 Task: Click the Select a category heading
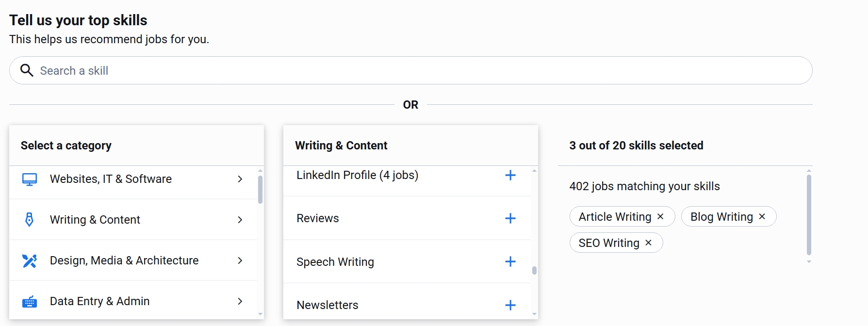(x=66, y=146)
